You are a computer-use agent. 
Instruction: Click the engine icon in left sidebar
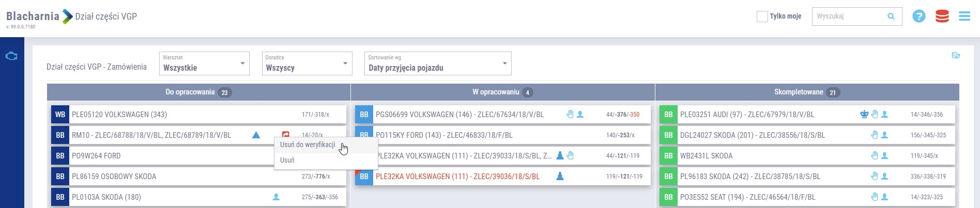tap(11, 56)
